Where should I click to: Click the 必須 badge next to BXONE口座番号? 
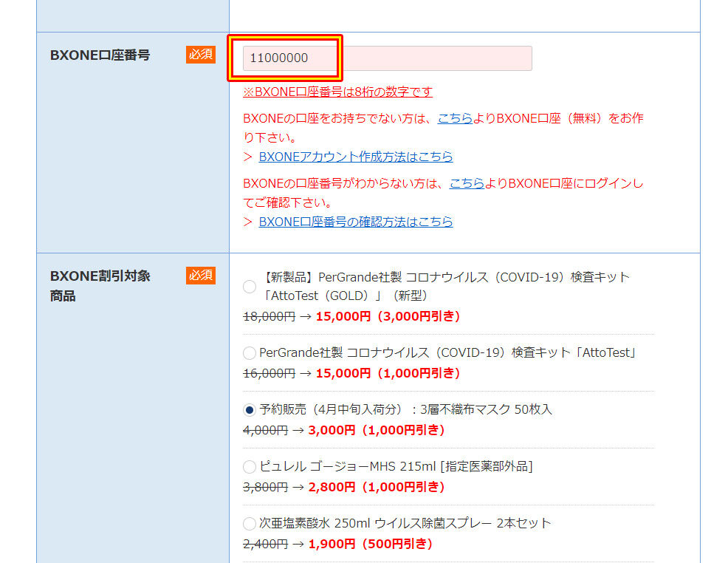click(x=201, y=55)
